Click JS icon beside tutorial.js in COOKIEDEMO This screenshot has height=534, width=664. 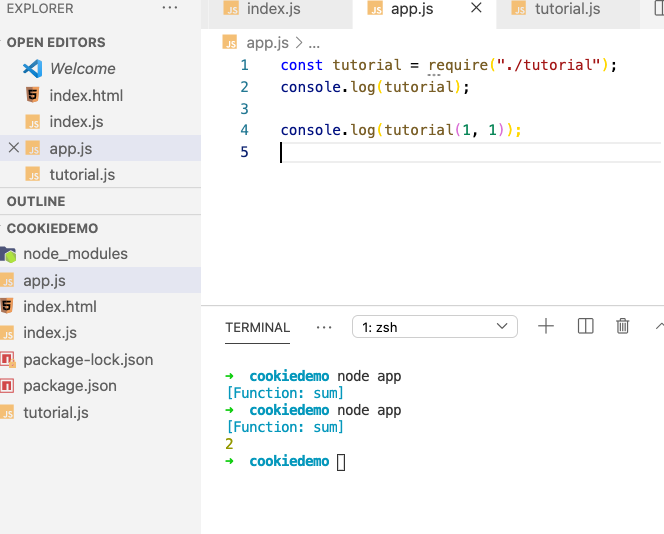7,412
